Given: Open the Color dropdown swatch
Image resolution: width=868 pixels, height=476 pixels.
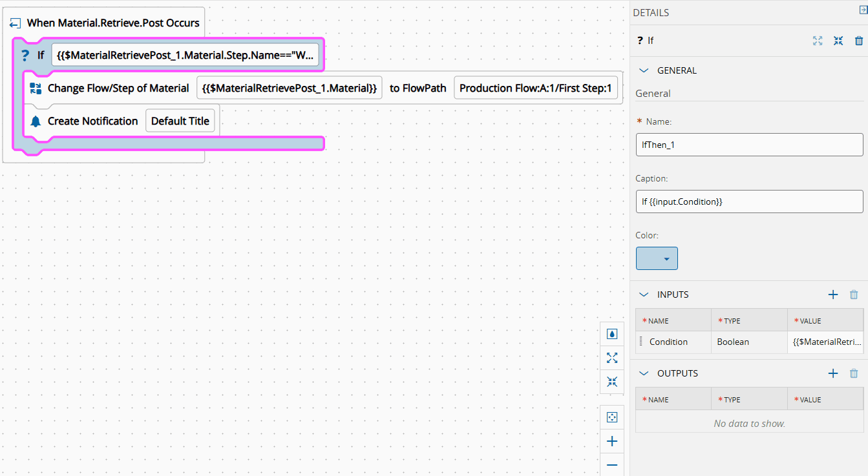Looking at the screenshot, I should [657, 258].
